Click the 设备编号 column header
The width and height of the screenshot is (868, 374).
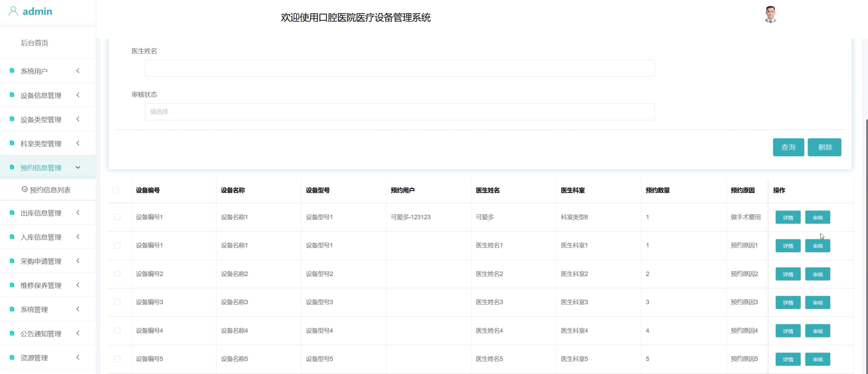(148, 190)
